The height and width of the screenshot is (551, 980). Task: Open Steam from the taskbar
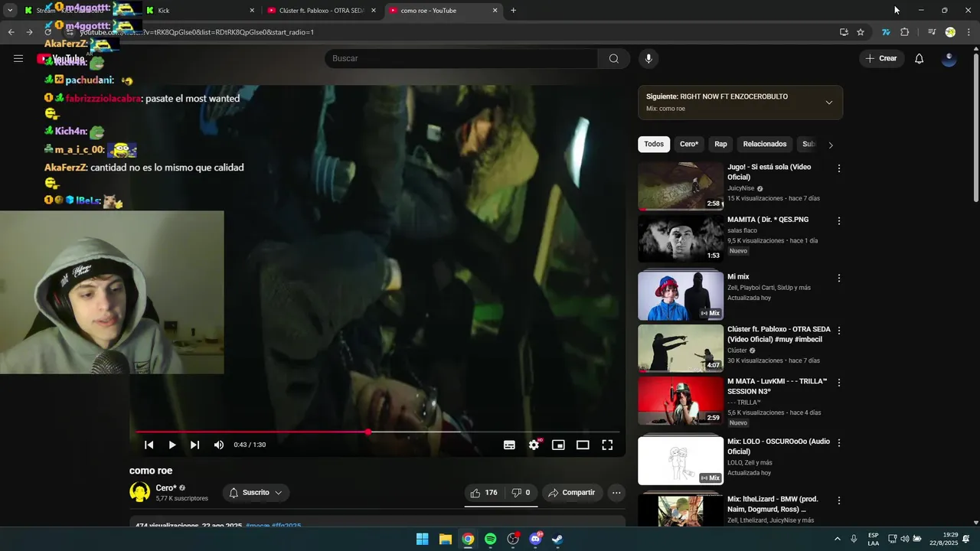(558, 539)
